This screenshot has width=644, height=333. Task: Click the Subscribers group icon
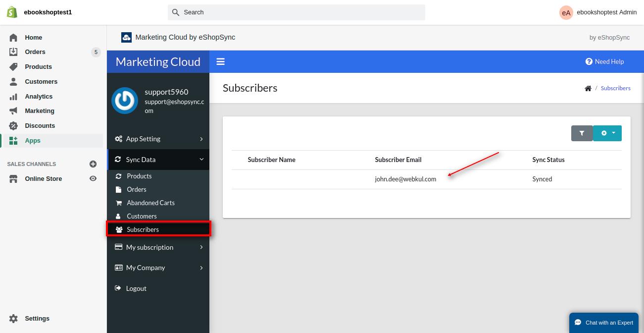coord(119,230)
